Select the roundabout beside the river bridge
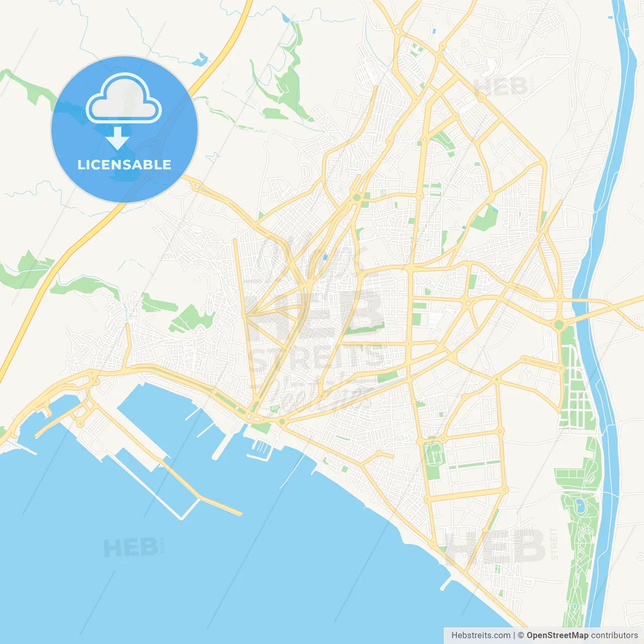Viewport: 644px width, 644px height. point(558,325)
